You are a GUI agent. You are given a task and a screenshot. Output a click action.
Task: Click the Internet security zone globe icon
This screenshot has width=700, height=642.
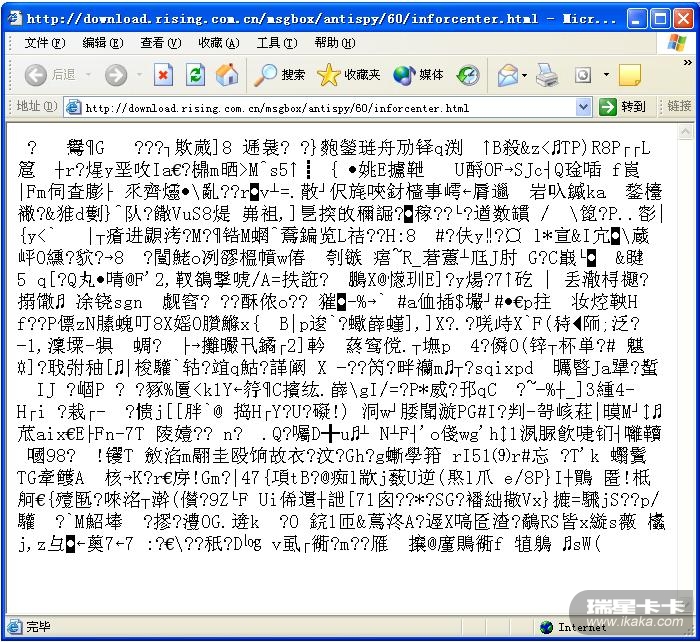pyautogui.click(x=546, y=627)
